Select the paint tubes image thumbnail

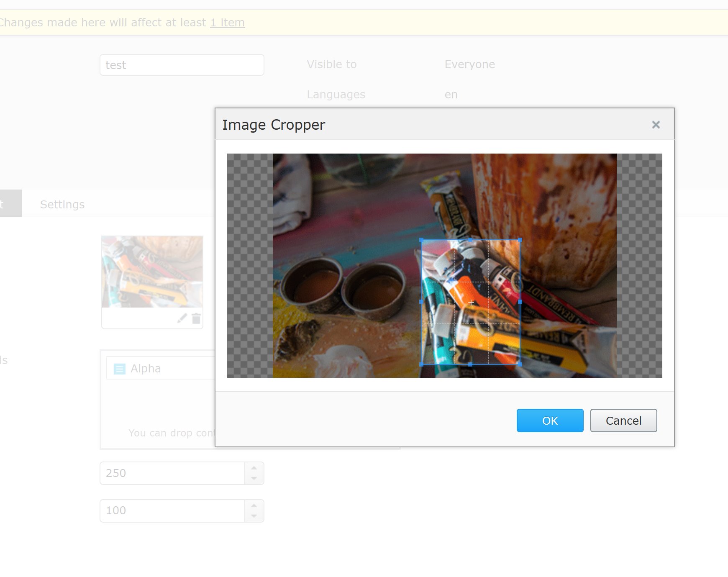click(x=152, y=272)
